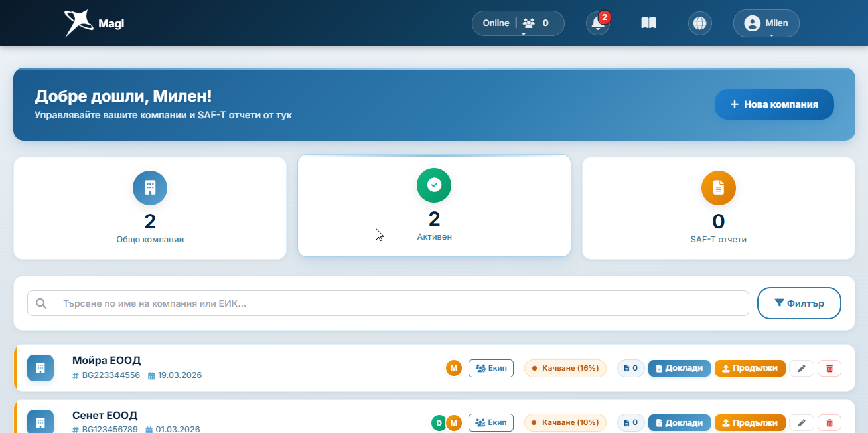Click the building icon of Мойра ЕООД
868x433 pixels.
tap(40, 368)
